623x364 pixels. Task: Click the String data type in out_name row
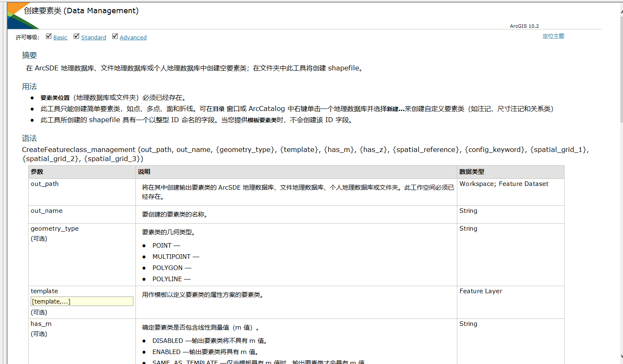(468, 211)
